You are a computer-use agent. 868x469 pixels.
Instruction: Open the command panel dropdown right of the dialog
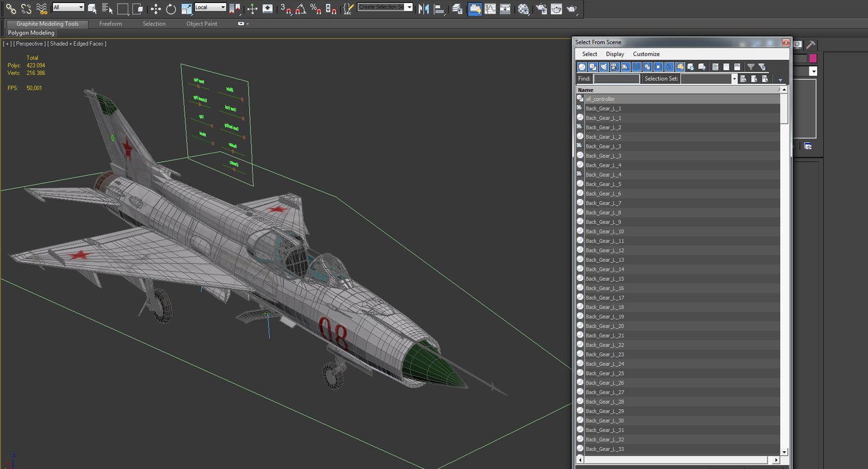tap(813, 71)
